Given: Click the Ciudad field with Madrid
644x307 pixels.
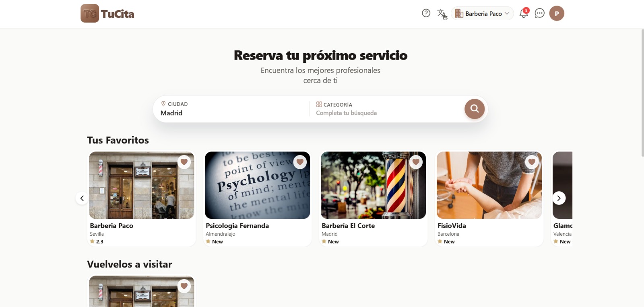Looking at the screenshot, I should [231, 109].
